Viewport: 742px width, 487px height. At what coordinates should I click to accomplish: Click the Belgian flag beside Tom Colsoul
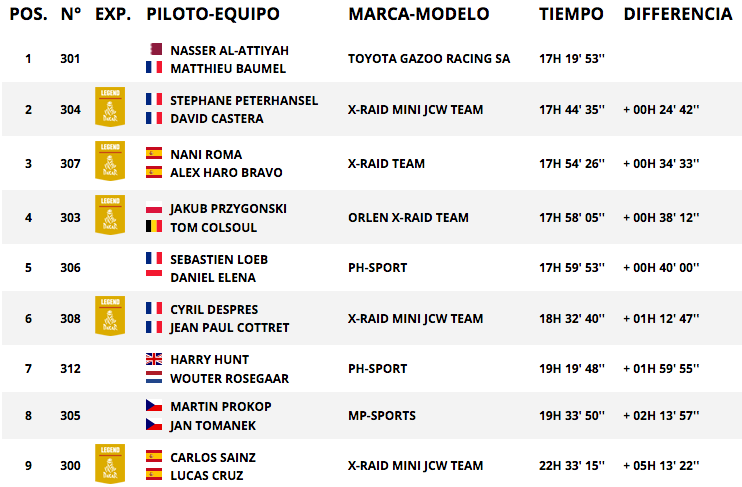[154, 226]
